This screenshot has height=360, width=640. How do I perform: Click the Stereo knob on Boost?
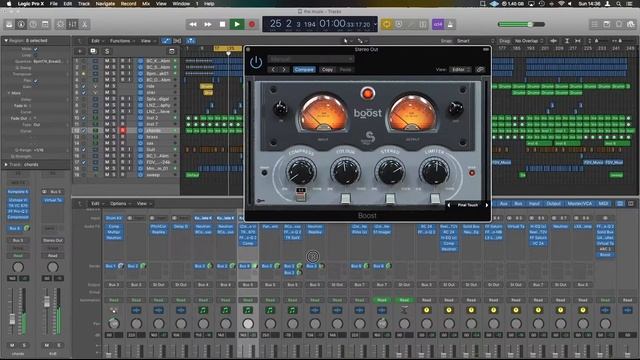point(390,171)
